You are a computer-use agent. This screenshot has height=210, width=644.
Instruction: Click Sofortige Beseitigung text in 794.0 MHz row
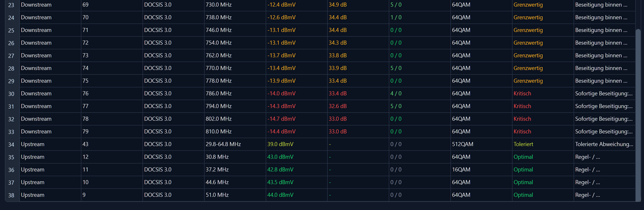coord(604,106)
